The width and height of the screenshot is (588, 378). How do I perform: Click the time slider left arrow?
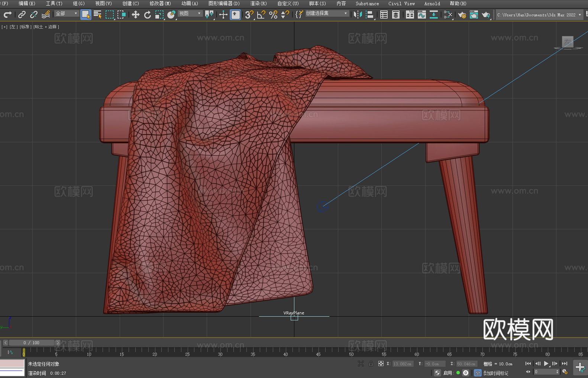5,343
